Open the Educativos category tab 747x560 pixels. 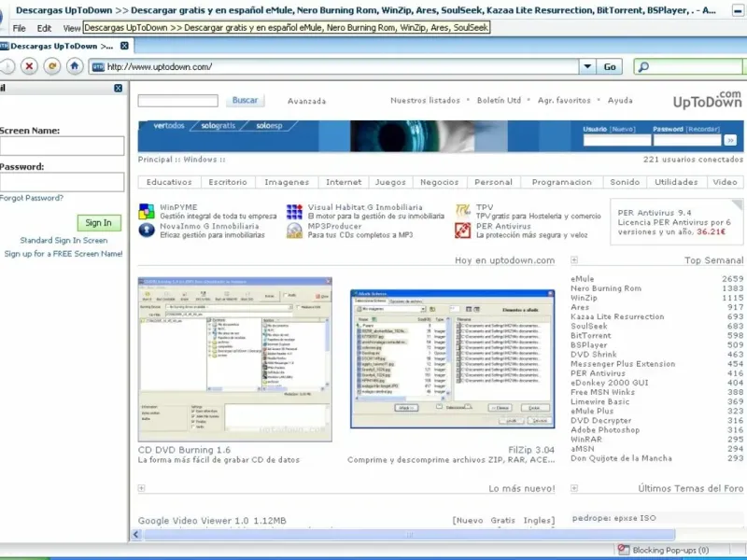[x=169, y=182]
